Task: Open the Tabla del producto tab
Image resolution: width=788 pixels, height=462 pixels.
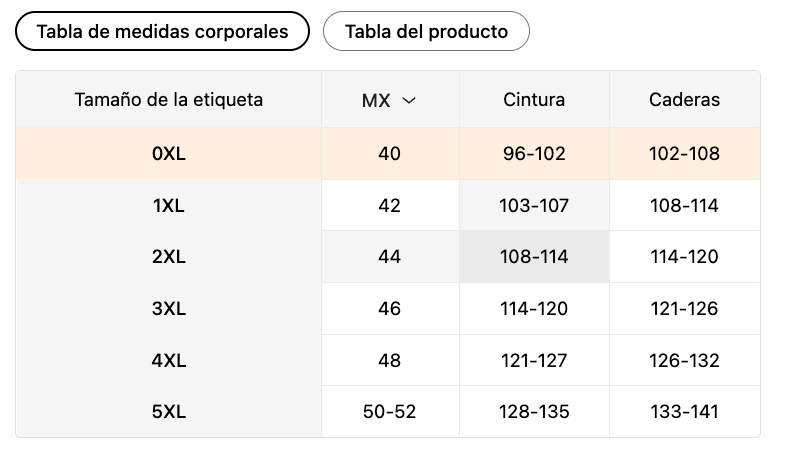Action: coord(426,31)
